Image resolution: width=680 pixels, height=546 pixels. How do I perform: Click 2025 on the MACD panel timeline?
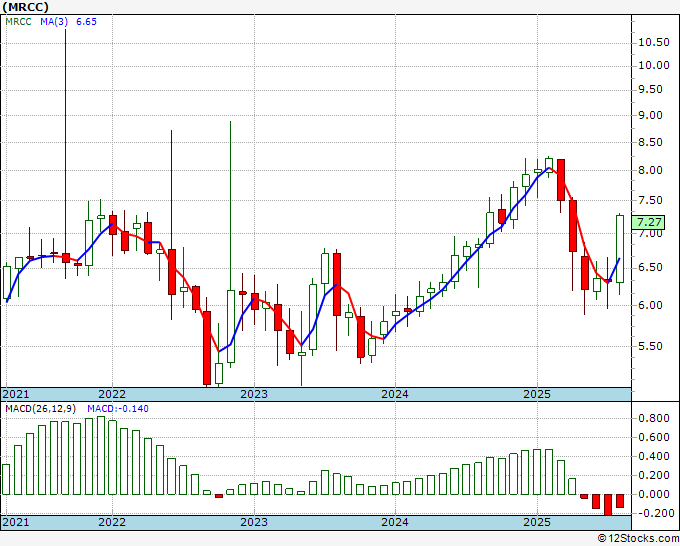(537, 522)
